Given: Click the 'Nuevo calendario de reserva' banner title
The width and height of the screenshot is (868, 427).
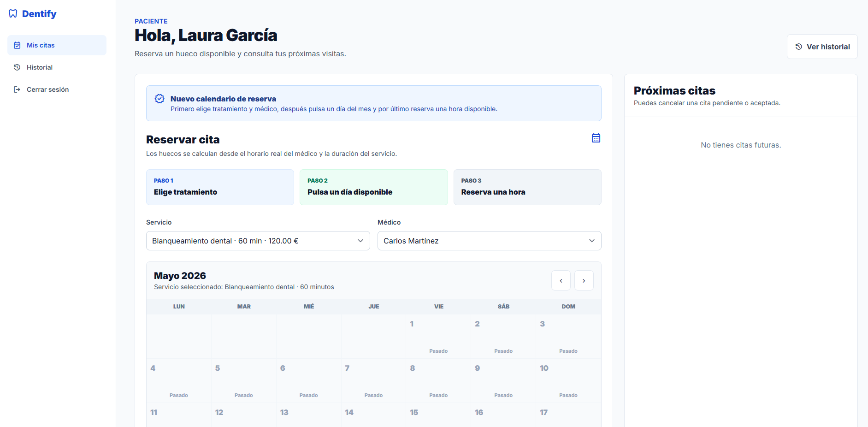Looking at the screenshot, I should (223, 99).
